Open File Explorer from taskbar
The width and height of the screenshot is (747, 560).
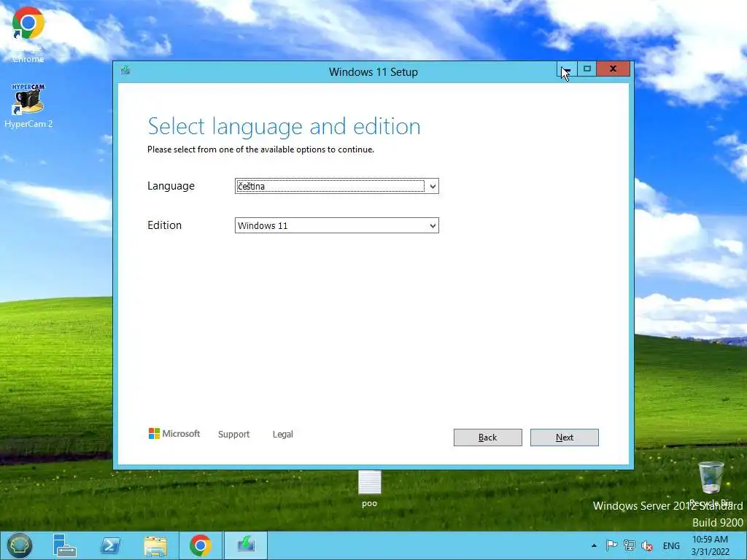point(155,545)
